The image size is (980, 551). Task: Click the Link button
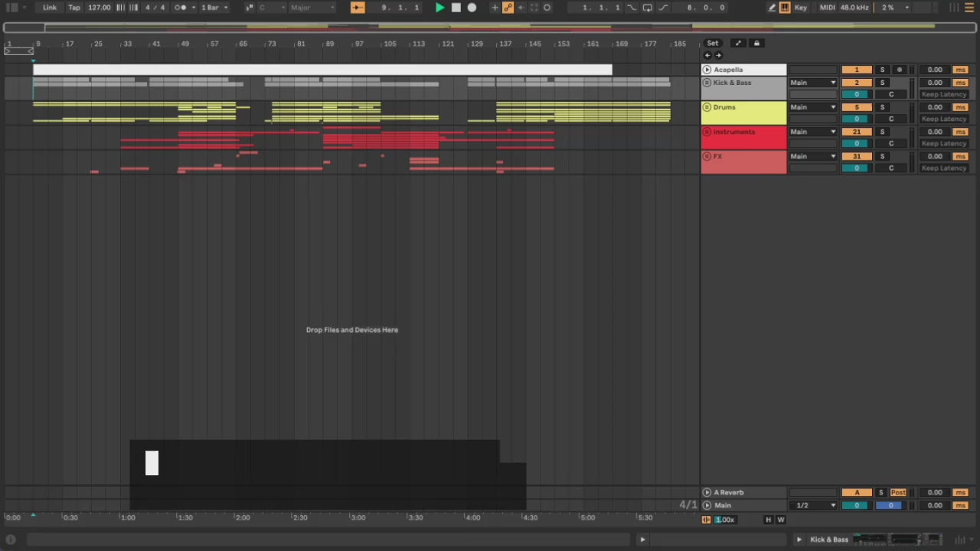click(50, 8)
